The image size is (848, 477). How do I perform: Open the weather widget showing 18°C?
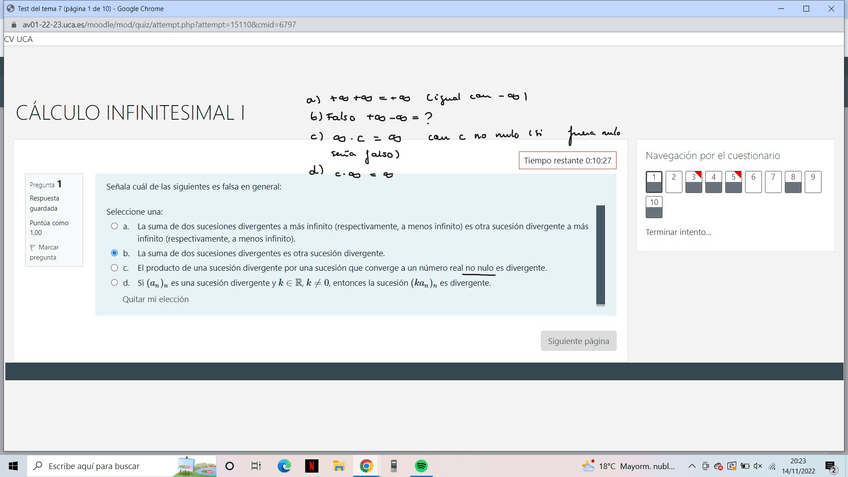[x=629, y=466]
